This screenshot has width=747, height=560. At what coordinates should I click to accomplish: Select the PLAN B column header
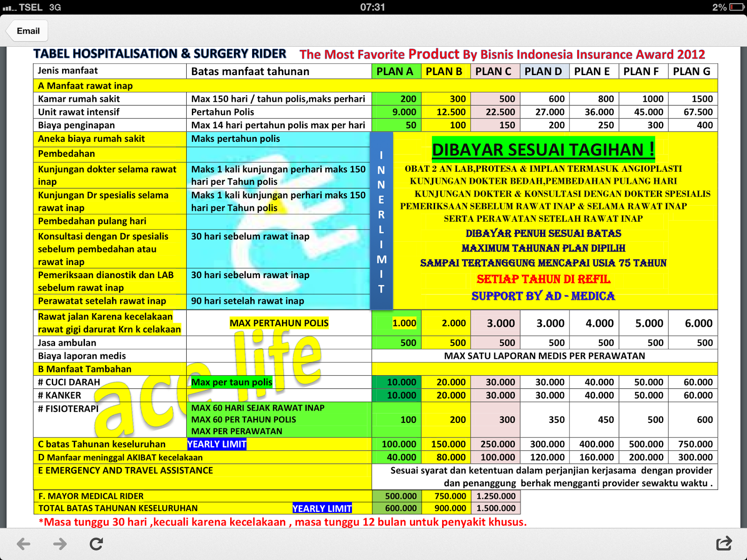point(446,71)
